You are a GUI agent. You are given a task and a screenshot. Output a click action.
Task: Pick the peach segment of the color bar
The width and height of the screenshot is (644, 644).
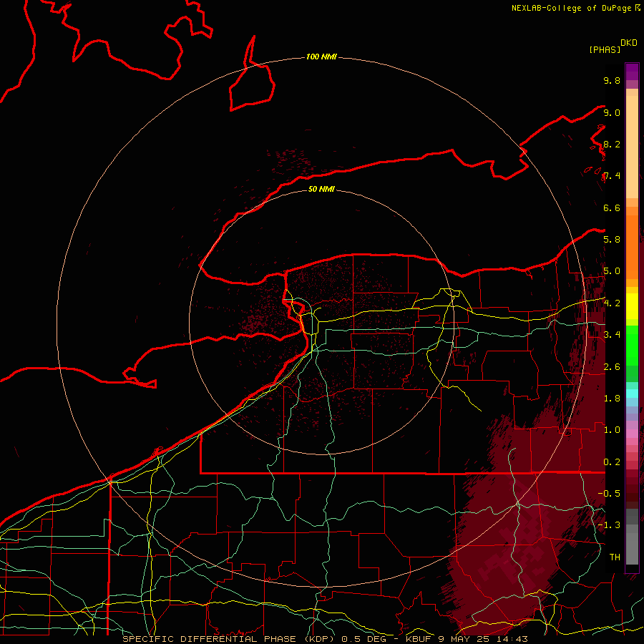tap(632, 147)
